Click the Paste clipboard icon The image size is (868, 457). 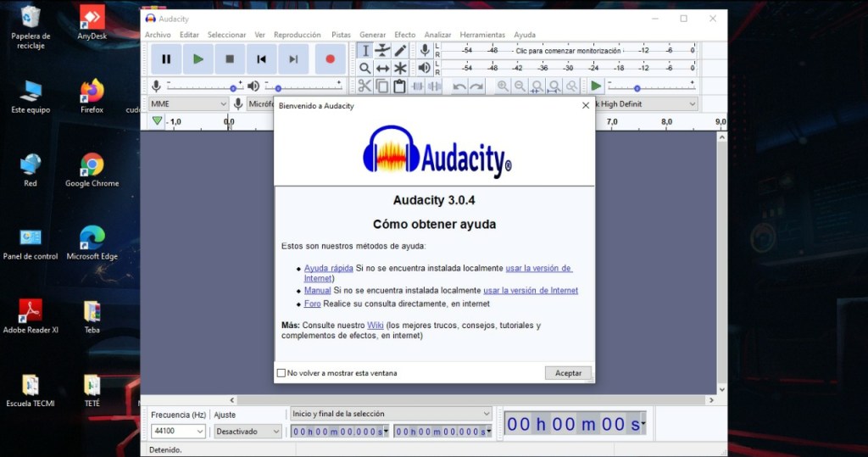click(x=399, y=86)
